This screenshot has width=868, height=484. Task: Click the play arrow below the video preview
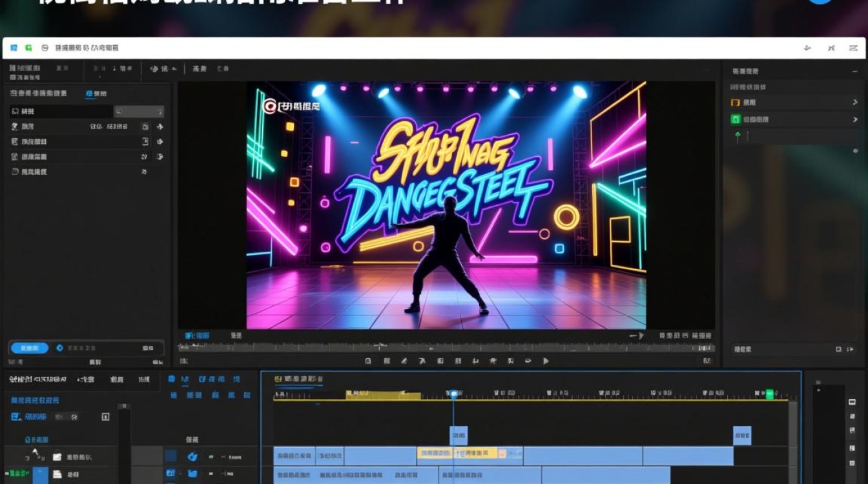point(546,361)
